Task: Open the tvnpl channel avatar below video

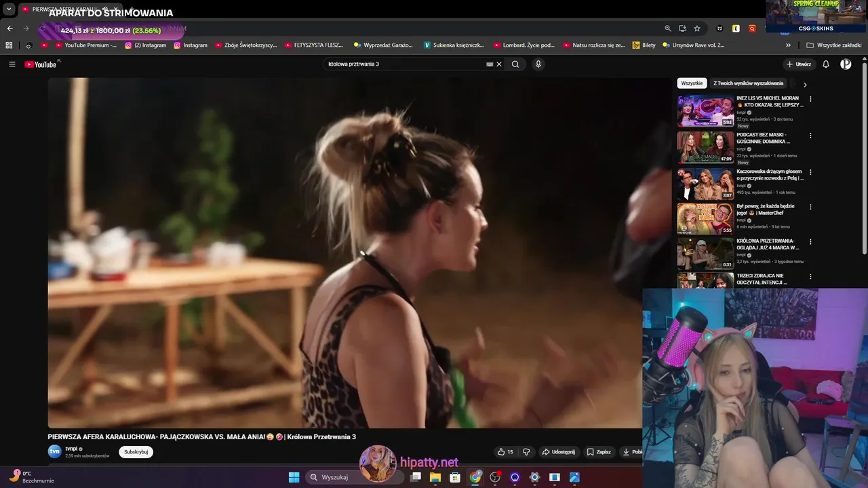Action: tap(54, 451)
